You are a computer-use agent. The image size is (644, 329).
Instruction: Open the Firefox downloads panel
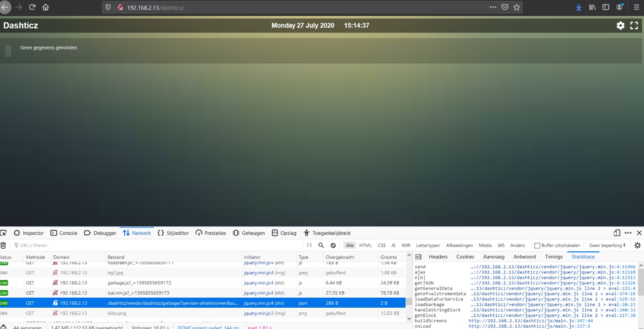(579, 7)
